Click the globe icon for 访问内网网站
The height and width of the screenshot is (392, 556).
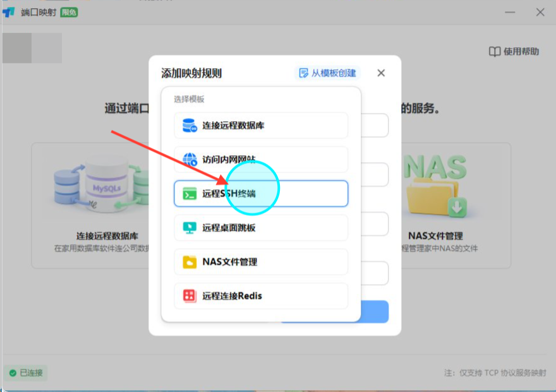coord(190,159)
